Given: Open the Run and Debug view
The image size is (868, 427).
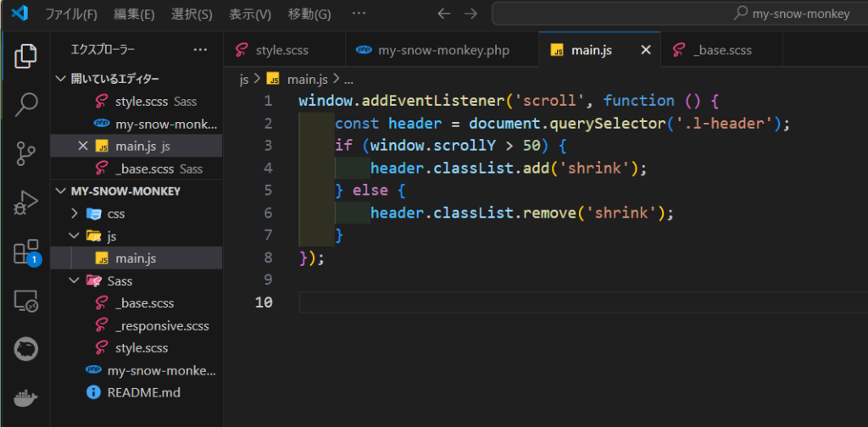Looking at the screenshot, I should coord(25,202).
